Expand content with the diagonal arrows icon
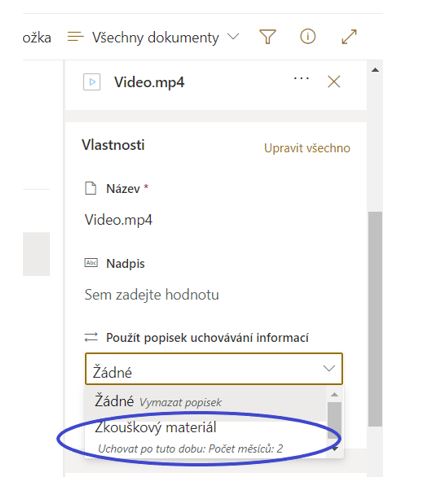 [349, 37]
